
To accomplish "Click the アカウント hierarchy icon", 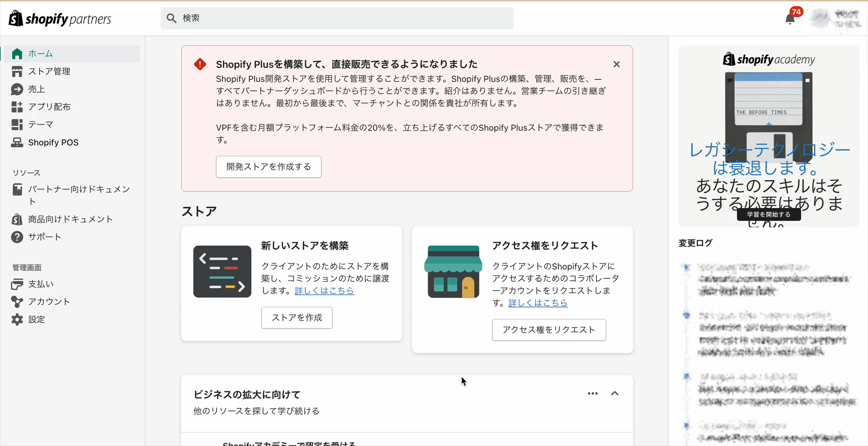I will 17,302.
